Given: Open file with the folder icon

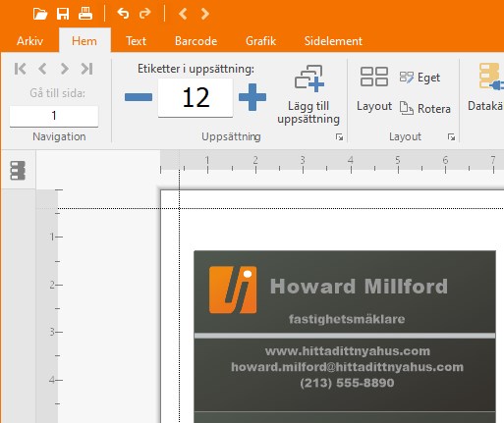Looking at the screenshot, I should point(40,14).
